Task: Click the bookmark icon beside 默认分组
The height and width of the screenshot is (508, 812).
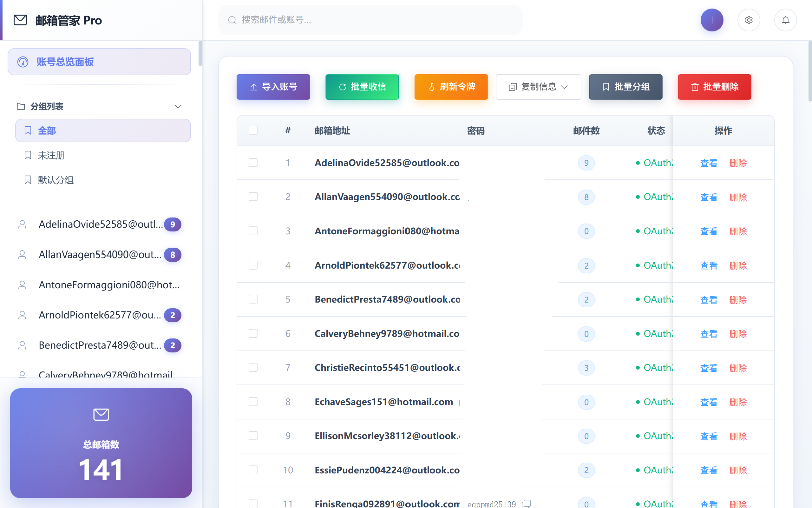Action: [28, 180]
